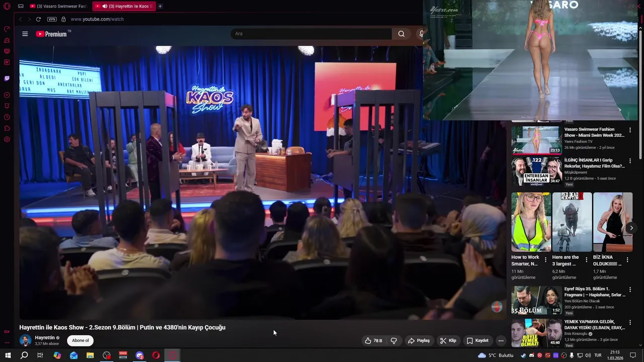The width and height of the screenshot is (644, 362).
Task: Open History clock icon in sidebar
Action: (7, 117)
